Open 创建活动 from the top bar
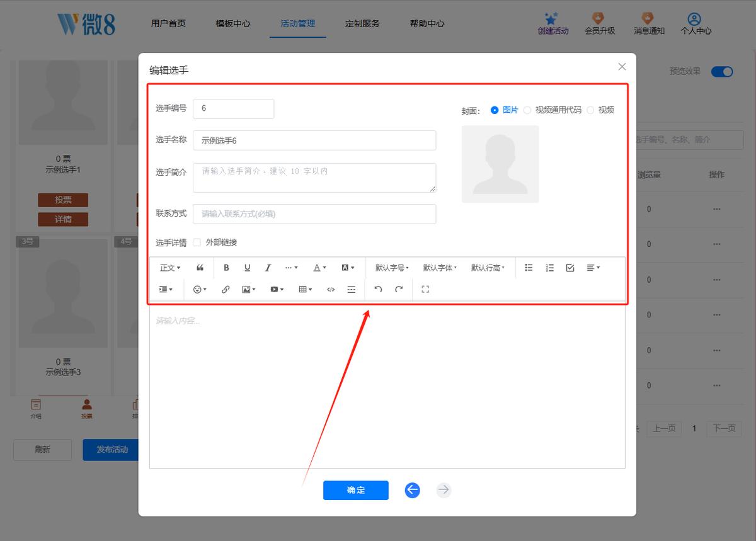 coord(553,23)
